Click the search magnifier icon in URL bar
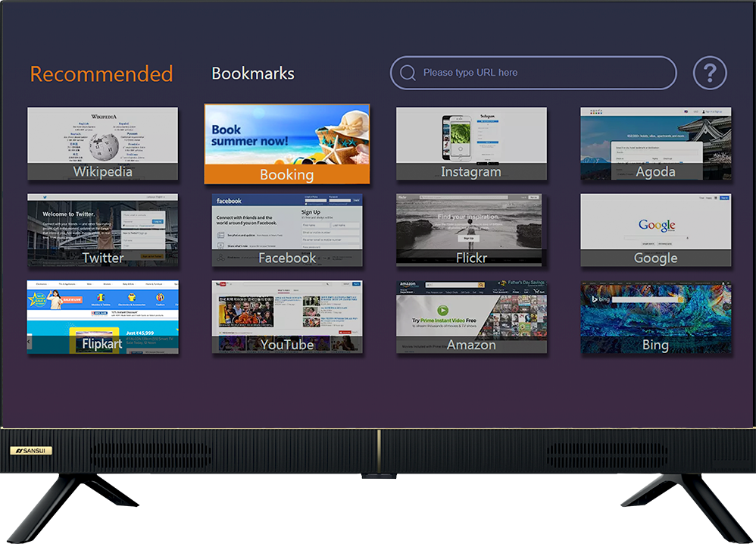756x544 pixels. pos(408,73)
